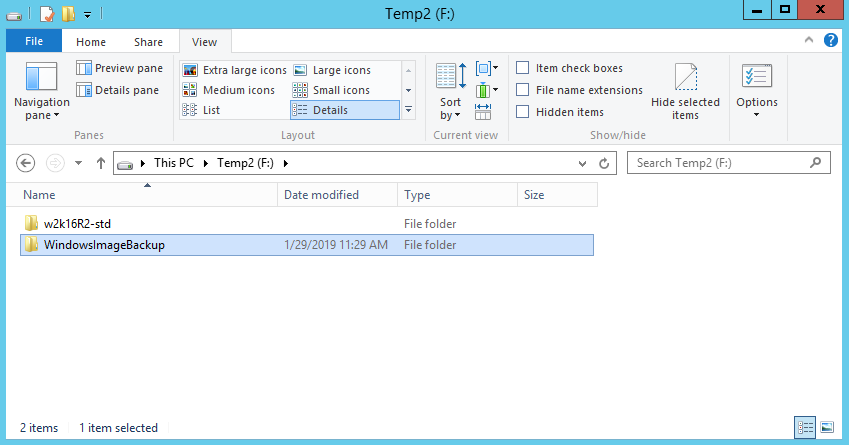Select Extra large icons layout

pyautogui.click(x=234, y=70)
